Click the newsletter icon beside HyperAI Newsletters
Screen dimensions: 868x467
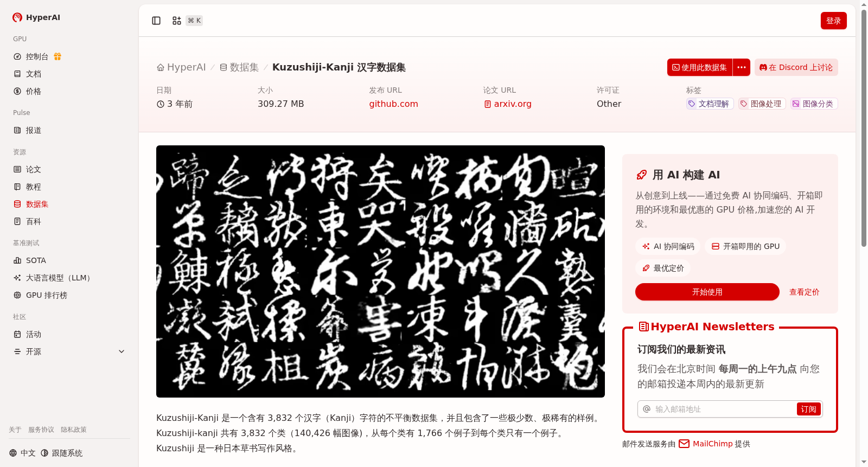[x=644, y=327]
